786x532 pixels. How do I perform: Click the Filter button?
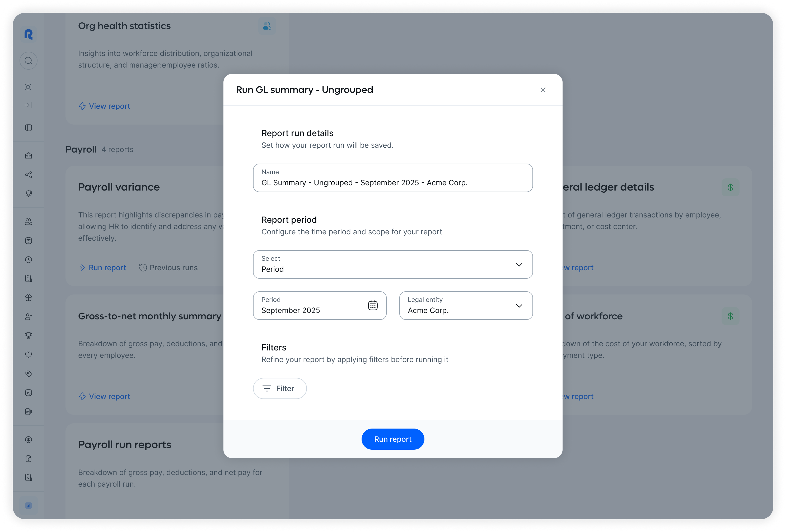(280, 388)
